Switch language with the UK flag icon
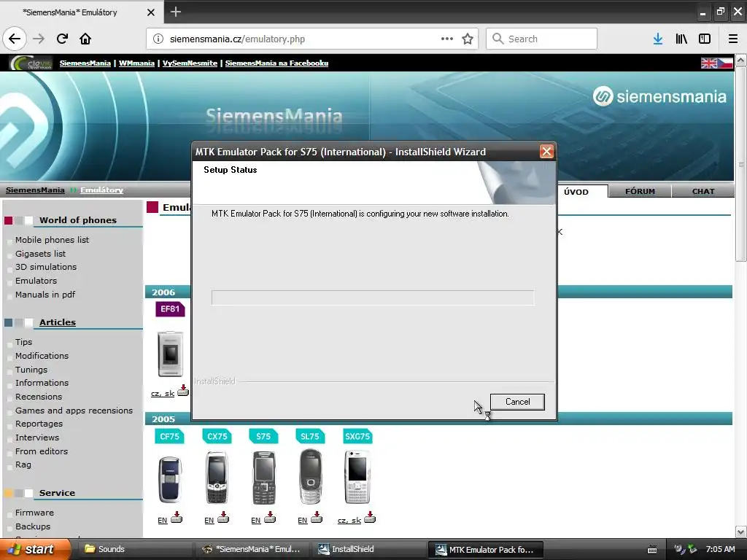Image resolution: width=747 pixels, height=560 pixels. click(x=709, y=63)
